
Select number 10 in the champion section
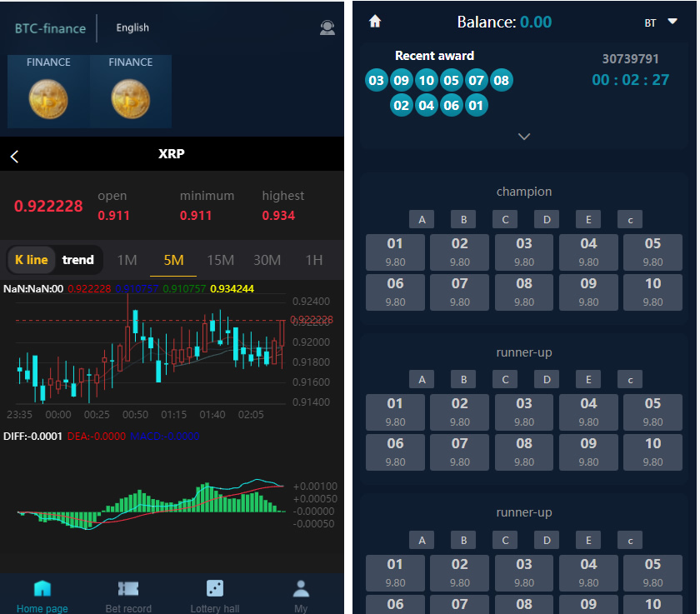[652, 292]
